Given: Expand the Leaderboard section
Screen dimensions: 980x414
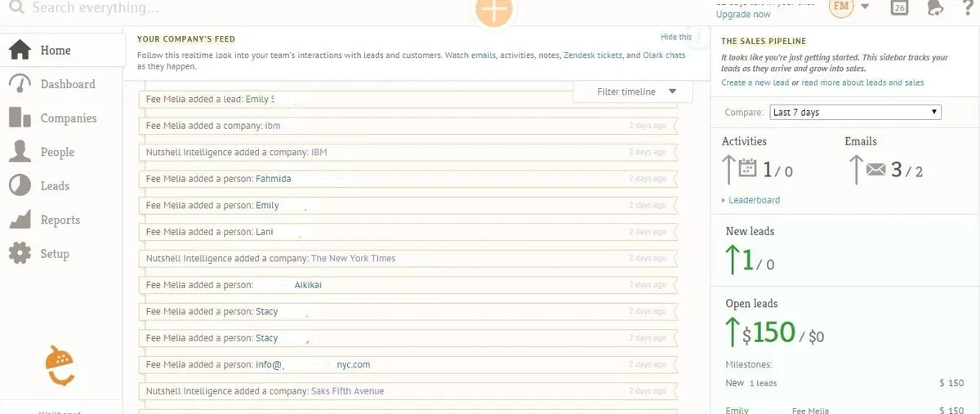Looking at the screenshot, I should point(751,200).
